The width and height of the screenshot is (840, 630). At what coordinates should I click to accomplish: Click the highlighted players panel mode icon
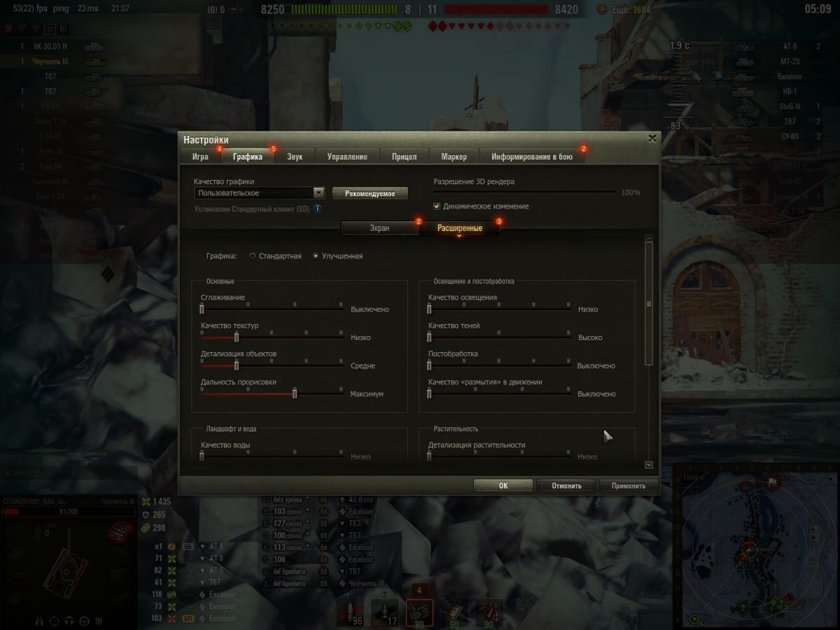(50, 29)
